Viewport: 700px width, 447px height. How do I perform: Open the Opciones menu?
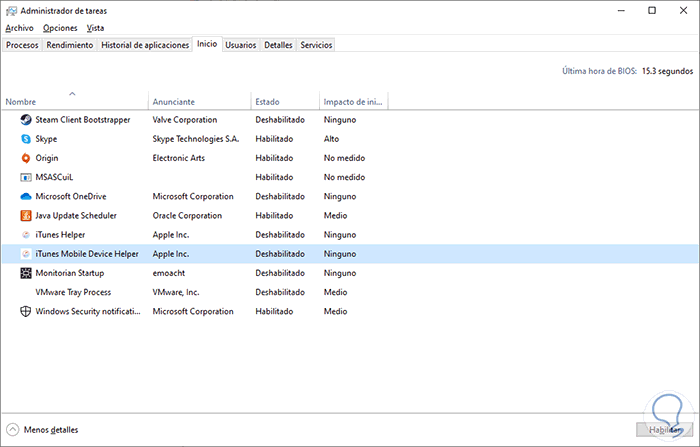(x=58, y=28)
